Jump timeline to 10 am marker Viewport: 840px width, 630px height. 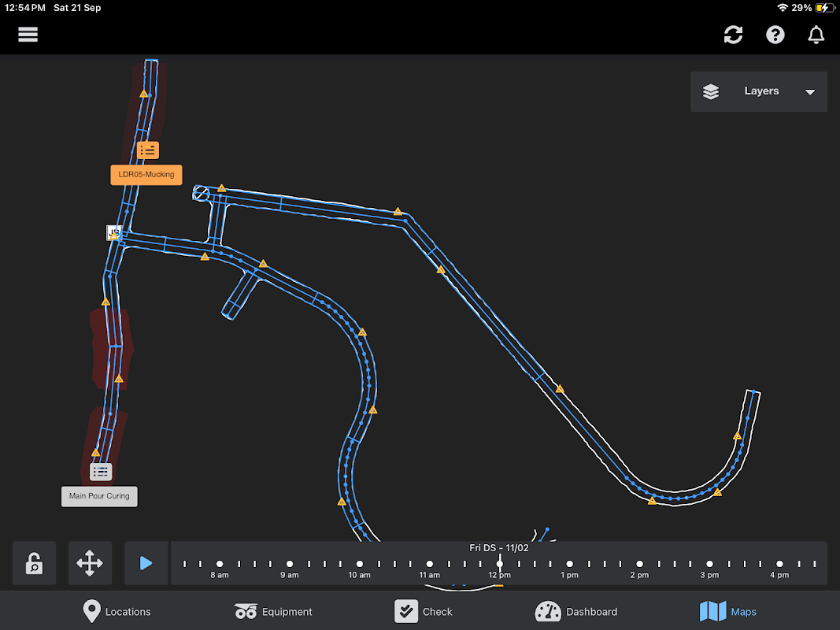(x=360, y=564)
